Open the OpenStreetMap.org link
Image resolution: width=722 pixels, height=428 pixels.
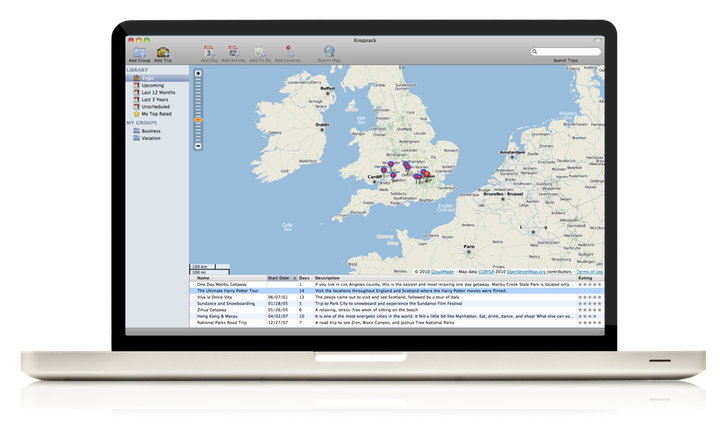(526, 272)
